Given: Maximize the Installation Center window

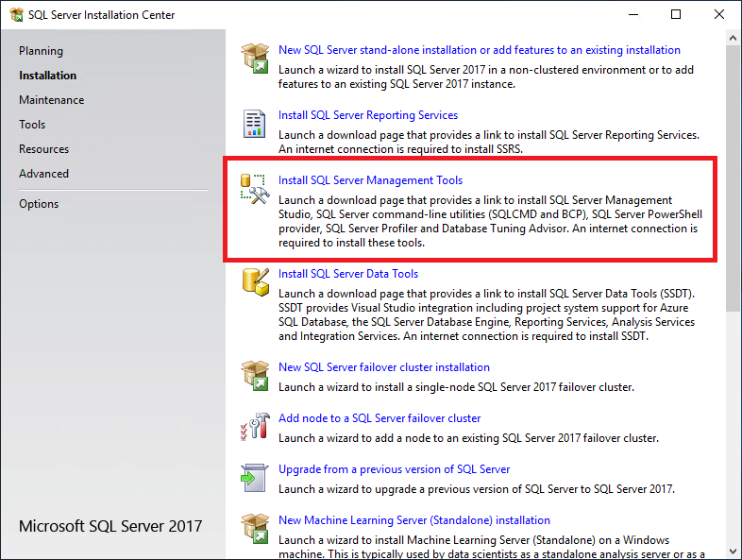Looking at the screenshot, I should click(676, 15).
